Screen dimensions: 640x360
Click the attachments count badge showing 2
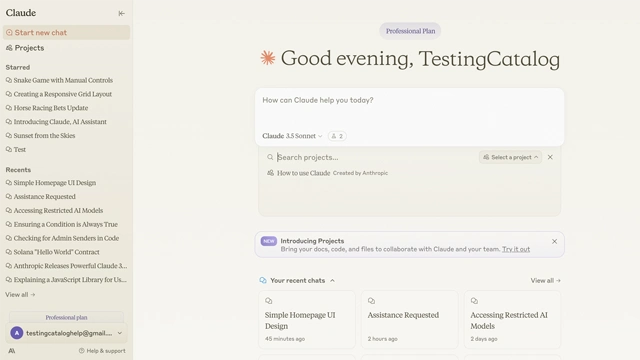(x=337, y=136)
